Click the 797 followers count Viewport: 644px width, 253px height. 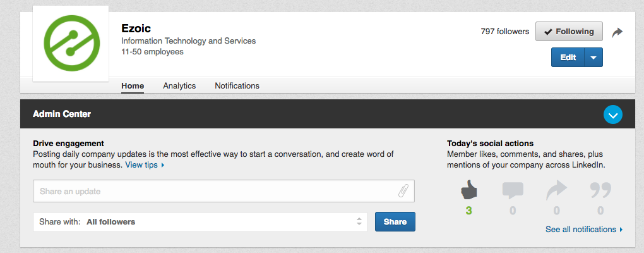(504, 32)
